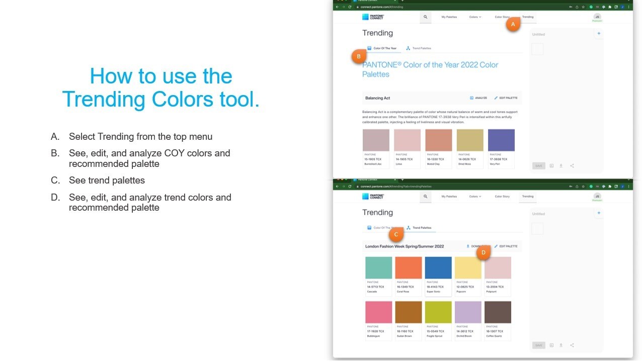This screenshot has width=644, height=362.
Task: Click empty swatch slot in bottom Untitled palette
Action: point(538,228)
